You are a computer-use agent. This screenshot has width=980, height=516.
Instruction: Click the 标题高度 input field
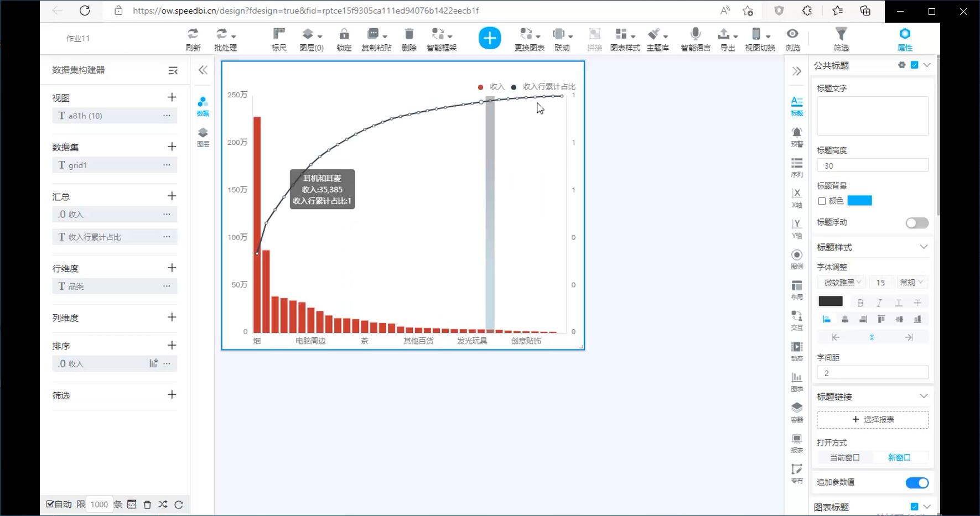872,165
